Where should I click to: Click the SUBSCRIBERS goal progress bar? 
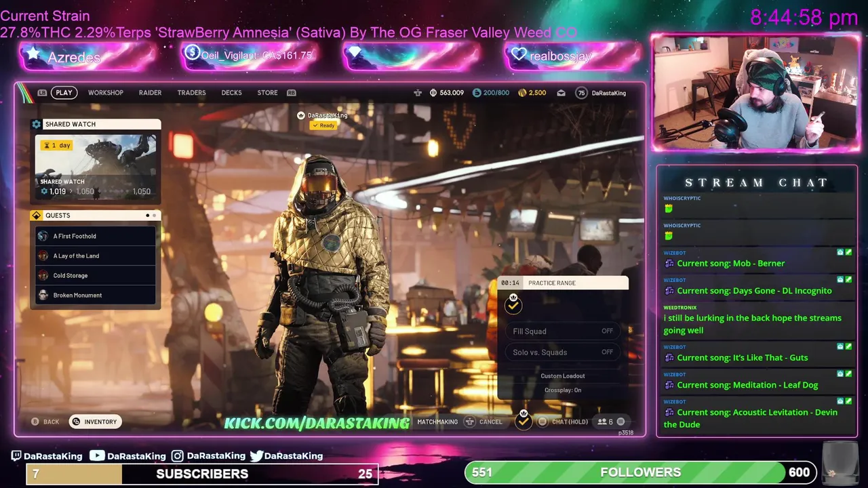(x=202, y=474)
